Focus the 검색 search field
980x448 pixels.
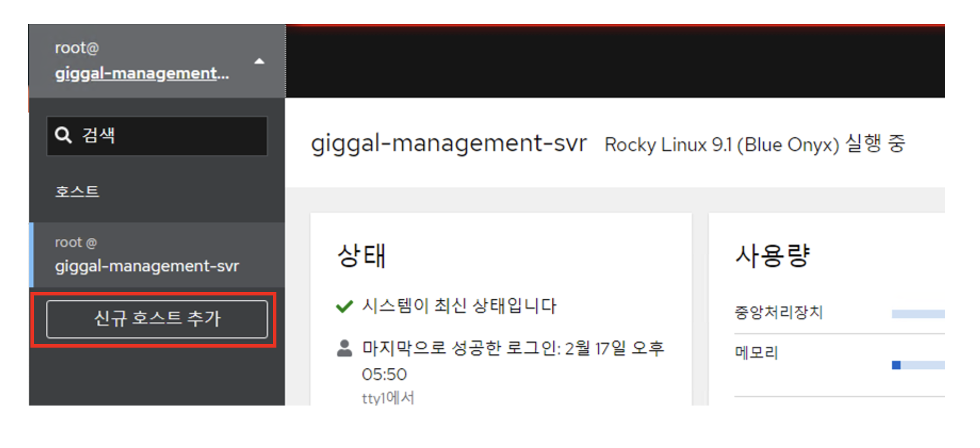coord(157,136)
